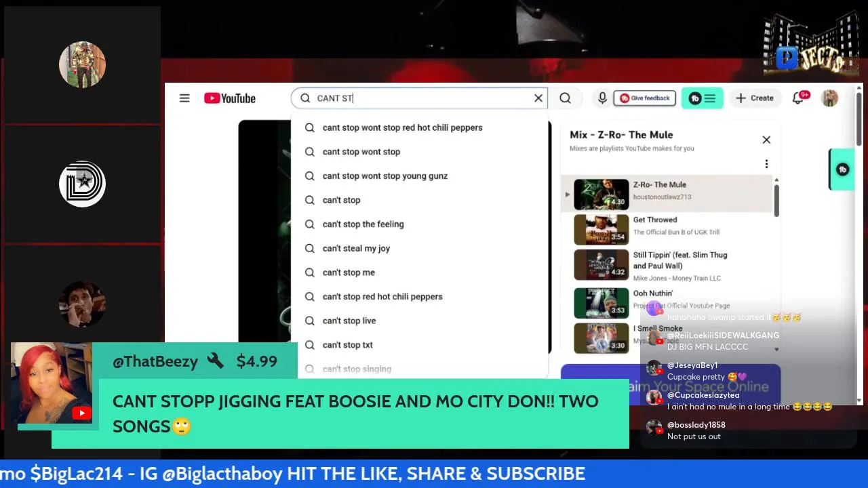
Task: Open Get Throwed video title
Action: 655,220
